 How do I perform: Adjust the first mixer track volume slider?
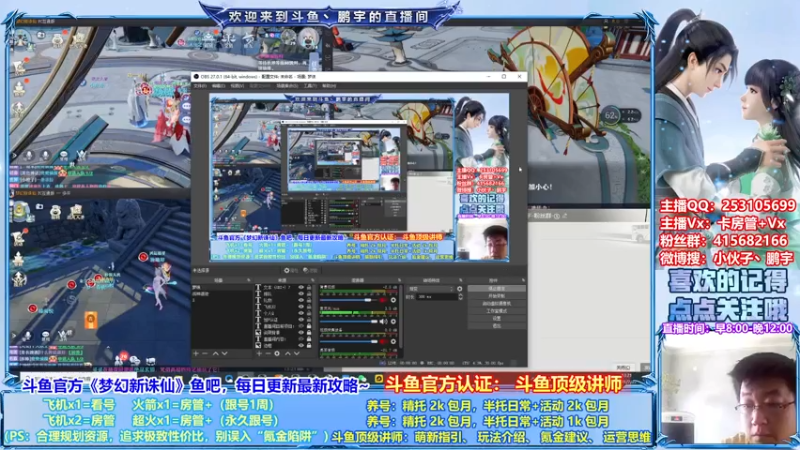pyautogui.click(x=349, y=300)
